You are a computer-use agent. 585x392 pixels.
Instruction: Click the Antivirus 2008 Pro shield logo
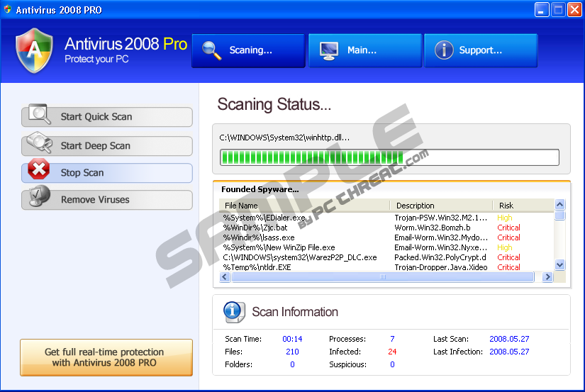click(34, 51)
